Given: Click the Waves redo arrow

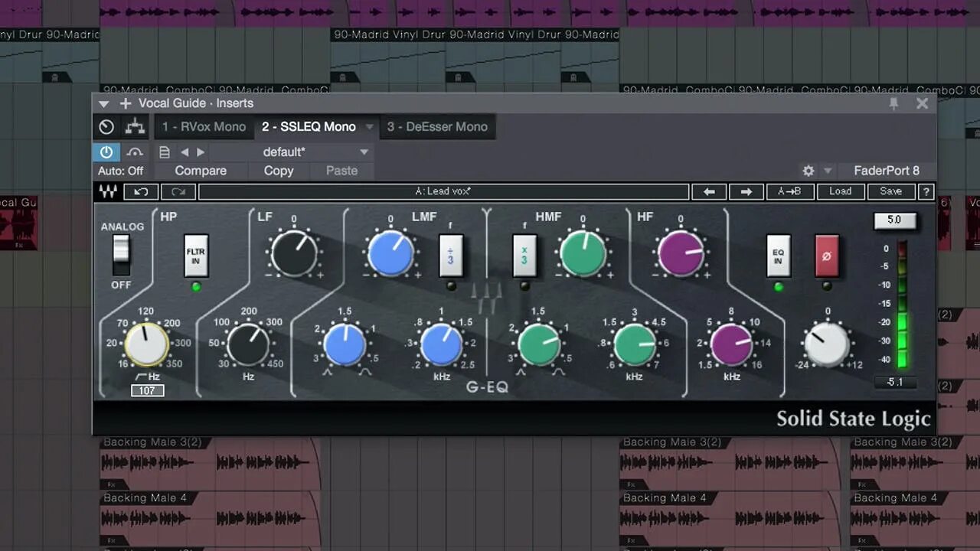Looking at the screenshot, I should (x=178, y=191).
